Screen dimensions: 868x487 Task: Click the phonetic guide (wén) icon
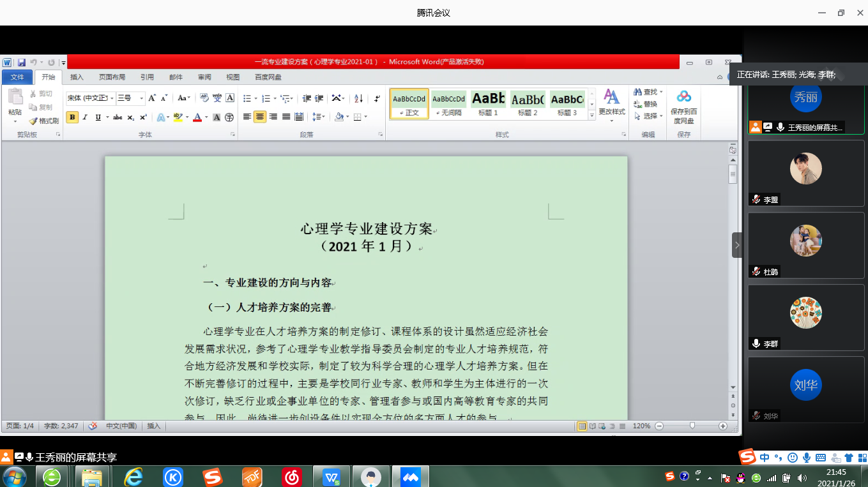(x=217, y=98)
